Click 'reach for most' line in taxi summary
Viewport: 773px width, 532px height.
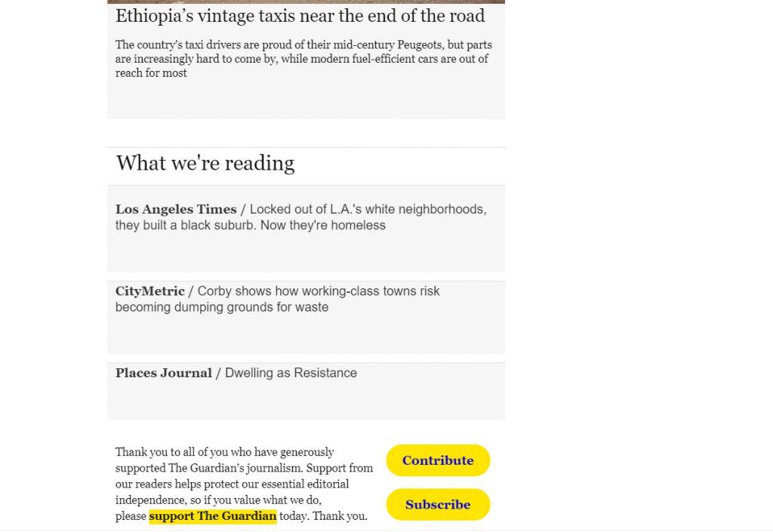pyautogui.click(x=151, y=73)
